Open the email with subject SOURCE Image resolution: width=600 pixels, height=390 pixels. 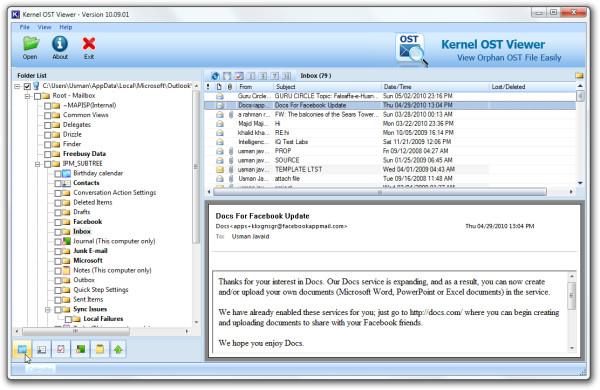[390, 160]
